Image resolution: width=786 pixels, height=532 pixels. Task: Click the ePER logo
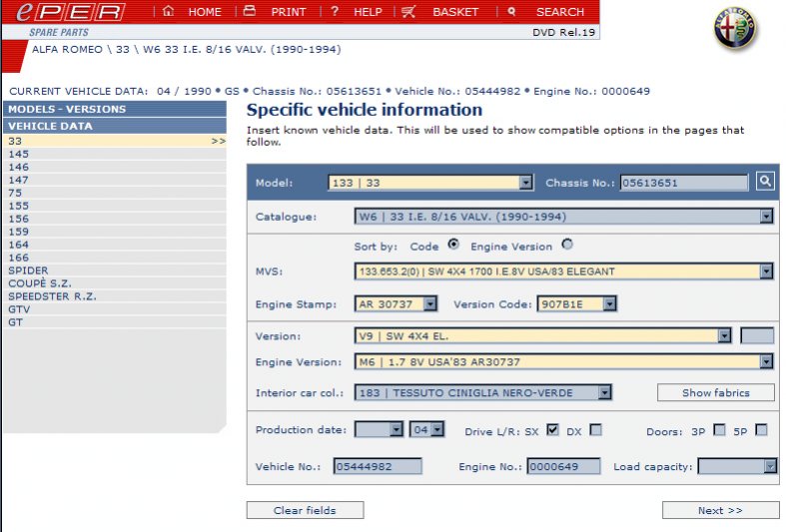[x=64, y=12]
